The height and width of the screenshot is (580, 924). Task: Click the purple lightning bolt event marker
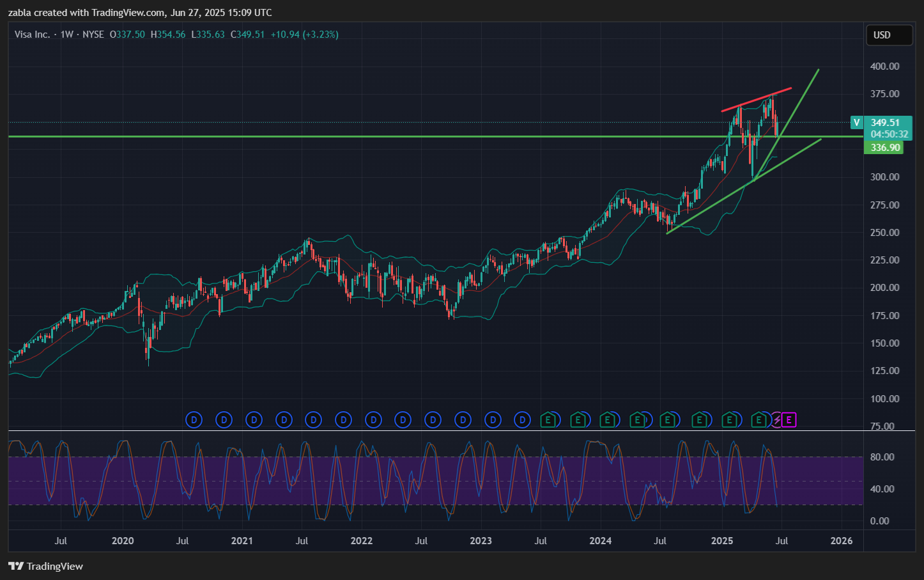coord(777,420)
